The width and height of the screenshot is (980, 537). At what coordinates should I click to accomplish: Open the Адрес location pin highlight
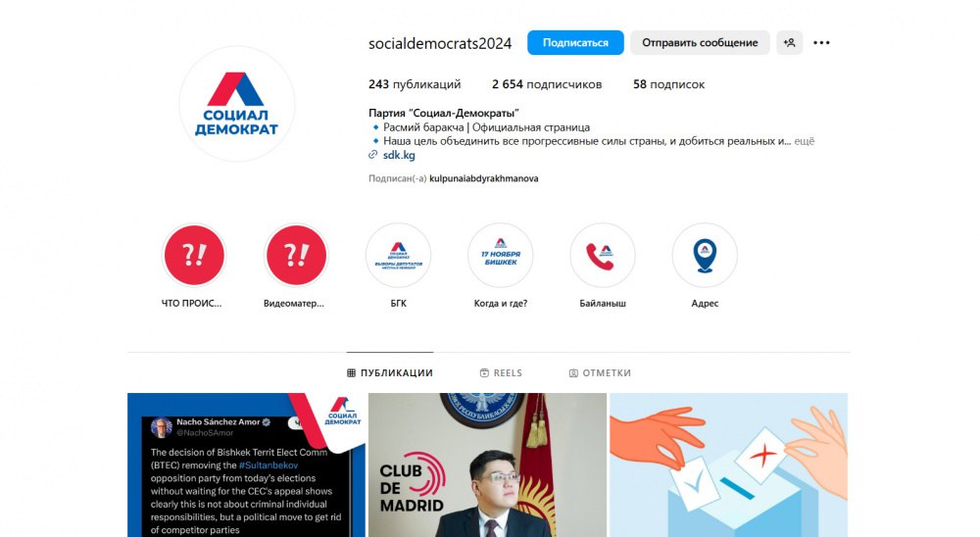coord(705,255)
